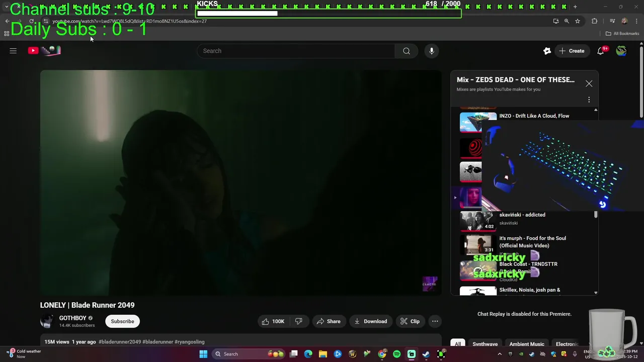Click the GOTHBOY channel avatar
Image resolution: width=644 pixels, height=362 pixels.
coord(47,321)
